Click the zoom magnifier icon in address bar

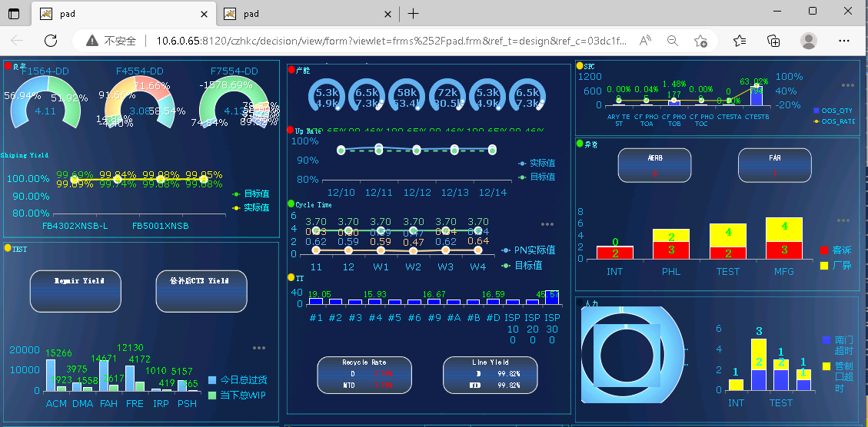pyautogui.click(x=673, y=41)
